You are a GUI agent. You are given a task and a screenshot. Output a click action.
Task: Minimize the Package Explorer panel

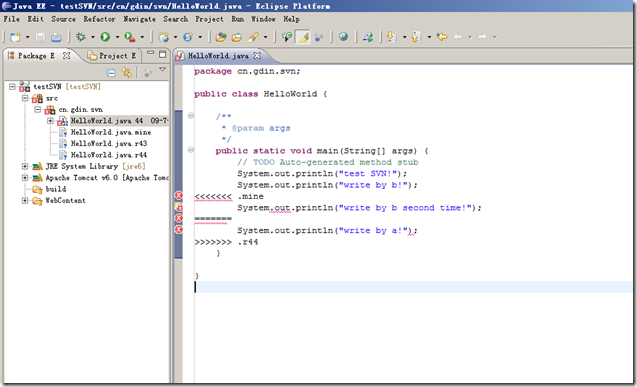pos(150,53)
